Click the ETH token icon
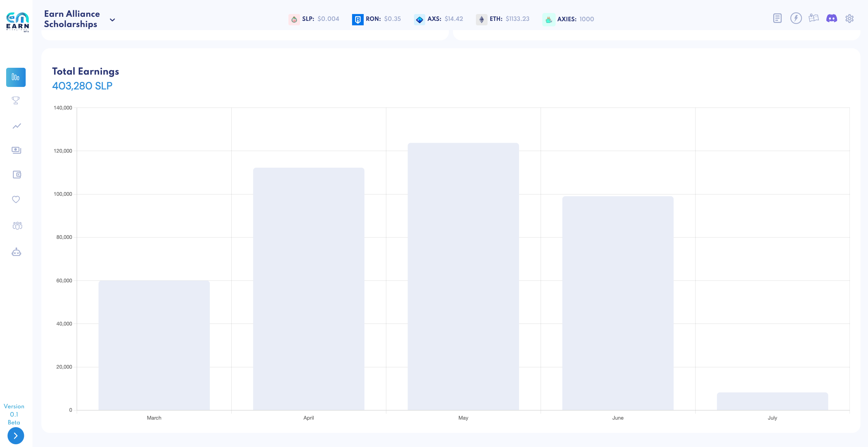868x447 pixels. (481, 20)
